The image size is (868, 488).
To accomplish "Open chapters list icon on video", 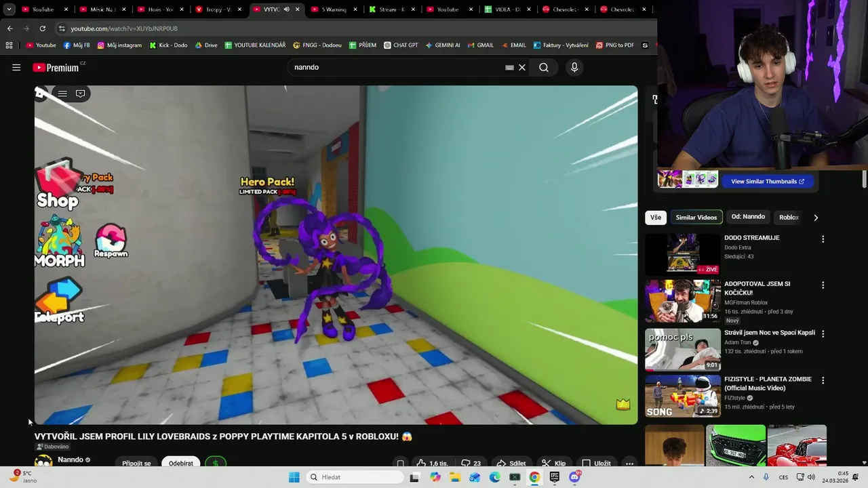I will tap(62, 94).
